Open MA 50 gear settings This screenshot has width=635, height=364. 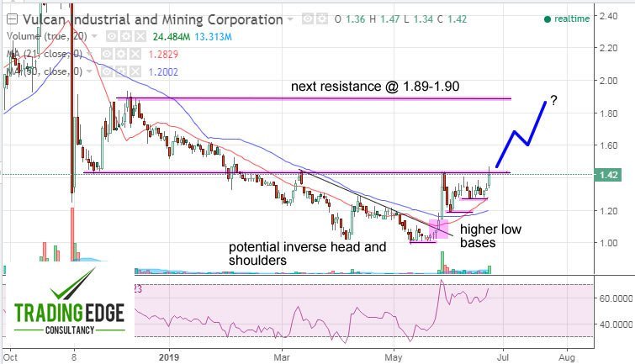point(121,71)
